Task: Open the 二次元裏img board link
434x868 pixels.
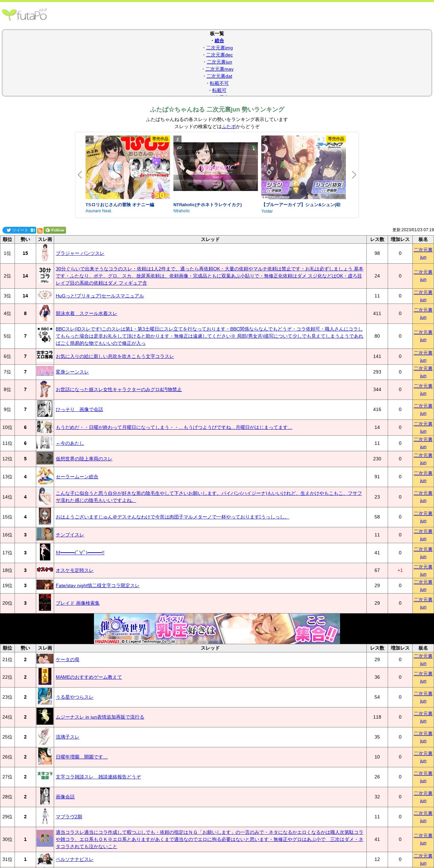Action: pyautogui.click(x=219, y=48)
